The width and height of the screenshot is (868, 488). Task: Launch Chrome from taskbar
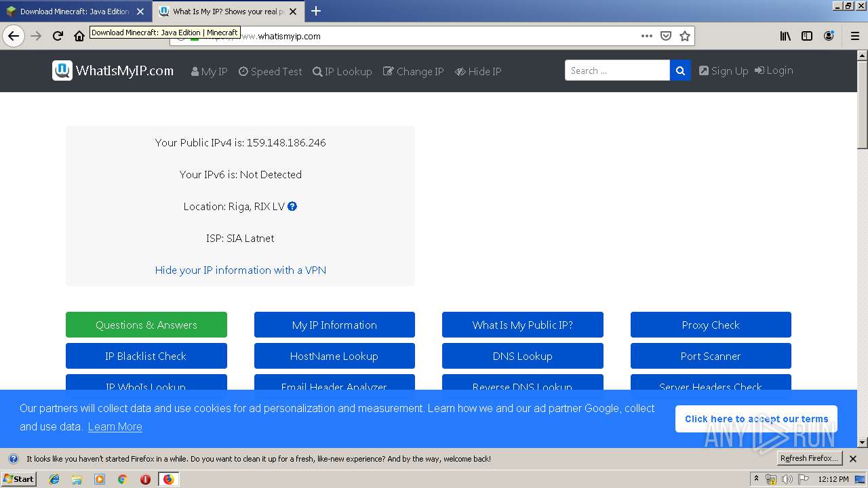[x=122, y=479]
